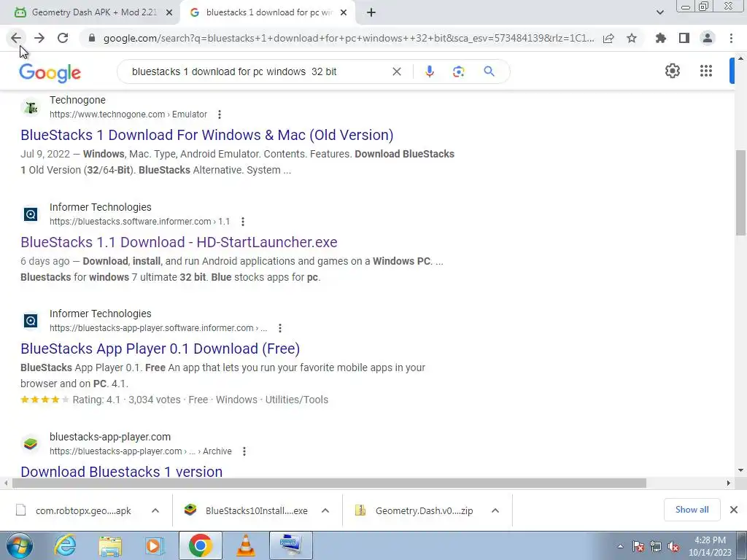Expand options for com.robtopx.geo apk download
The width and height of the screenshot is (747, 560).
[155, 510]
